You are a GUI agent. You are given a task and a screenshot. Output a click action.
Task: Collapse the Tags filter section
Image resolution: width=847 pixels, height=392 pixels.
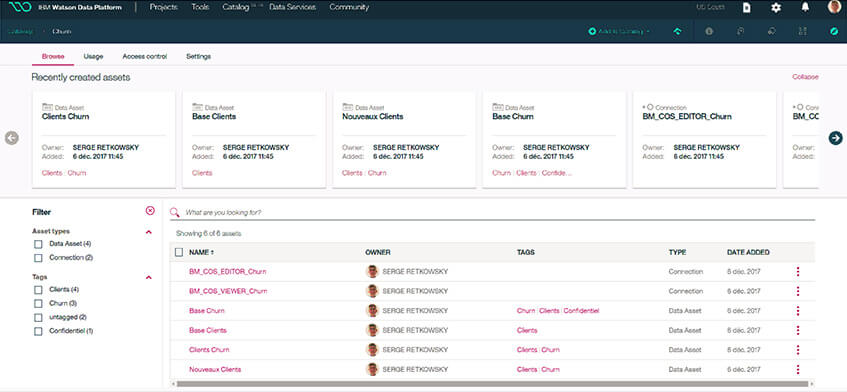[x=149, y=277]
